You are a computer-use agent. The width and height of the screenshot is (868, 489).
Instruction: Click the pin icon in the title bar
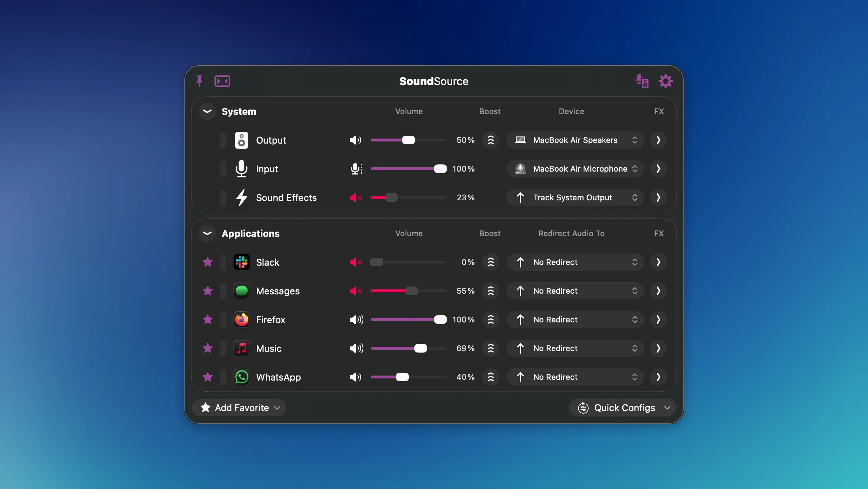200,80
